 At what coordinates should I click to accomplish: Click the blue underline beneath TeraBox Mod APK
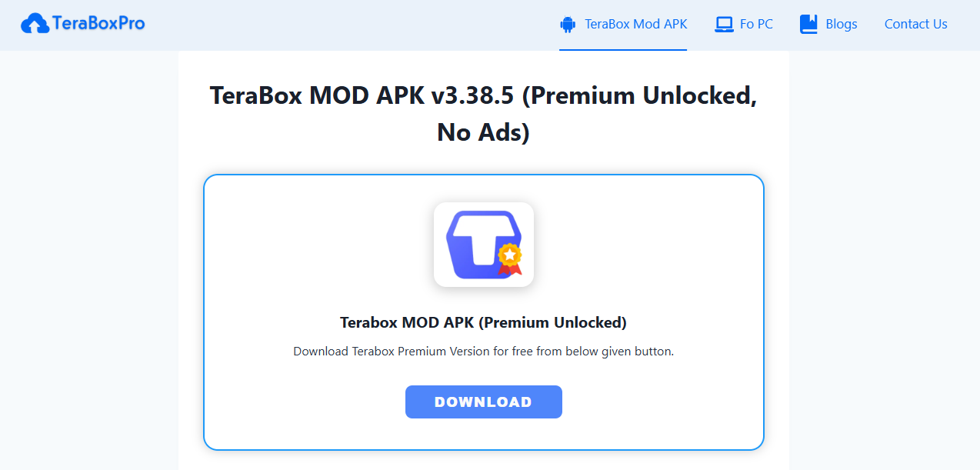(x=623, y=50)
